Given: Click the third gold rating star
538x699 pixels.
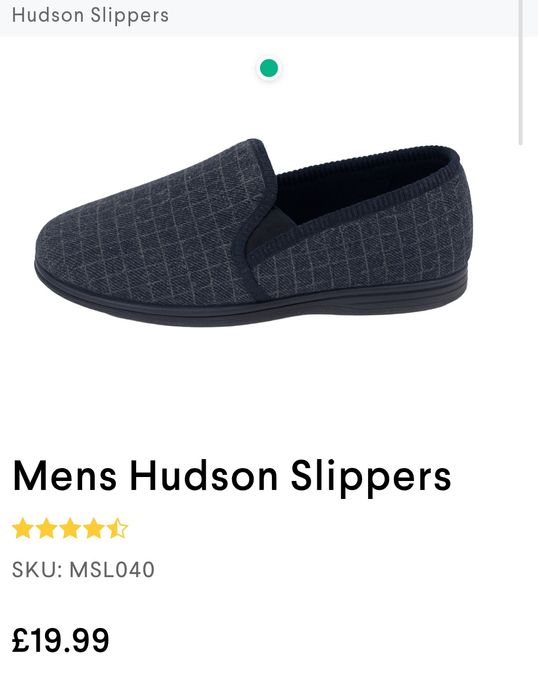Looking at the screenshot, I should (x=70, y=529).
